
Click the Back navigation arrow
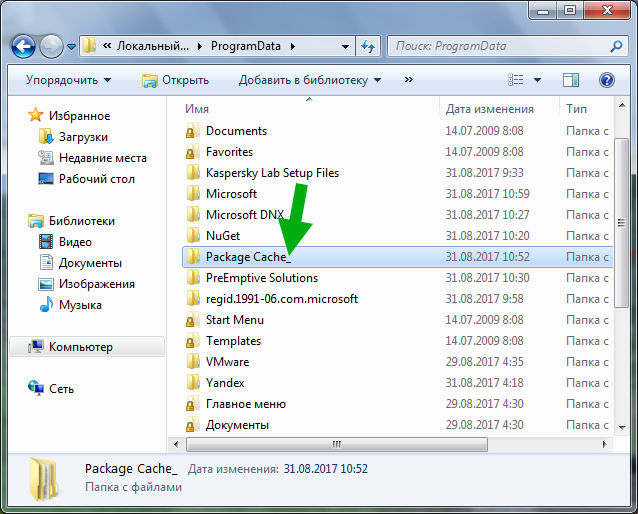coord(23,46)
